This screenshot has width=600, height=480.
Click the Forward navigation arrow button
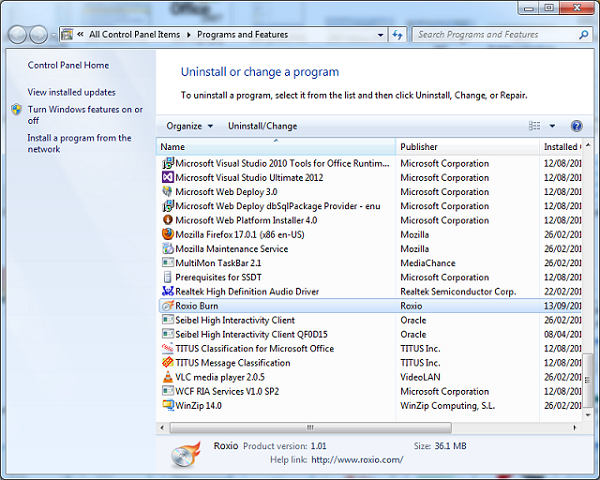point(39,35)
